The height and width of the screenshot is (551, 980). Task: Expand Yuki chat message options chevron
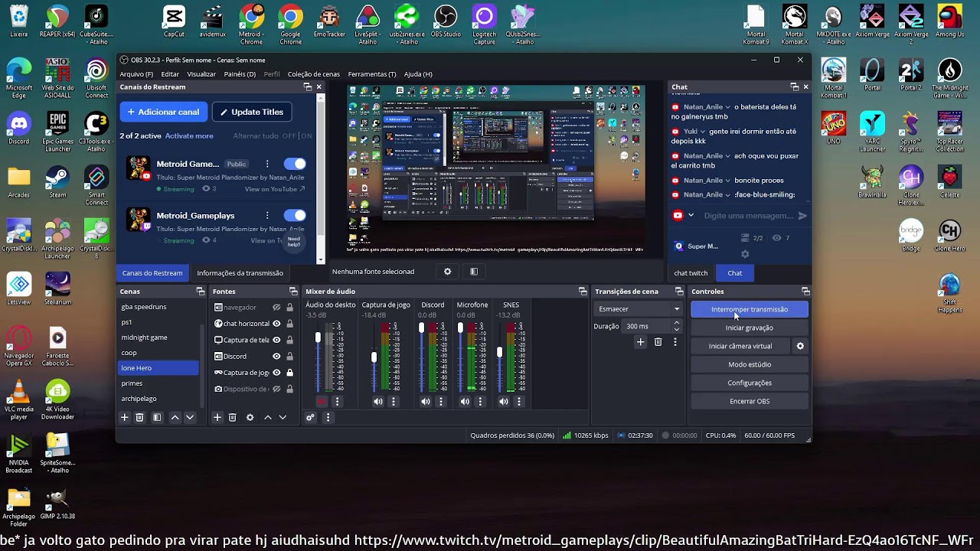703,132
